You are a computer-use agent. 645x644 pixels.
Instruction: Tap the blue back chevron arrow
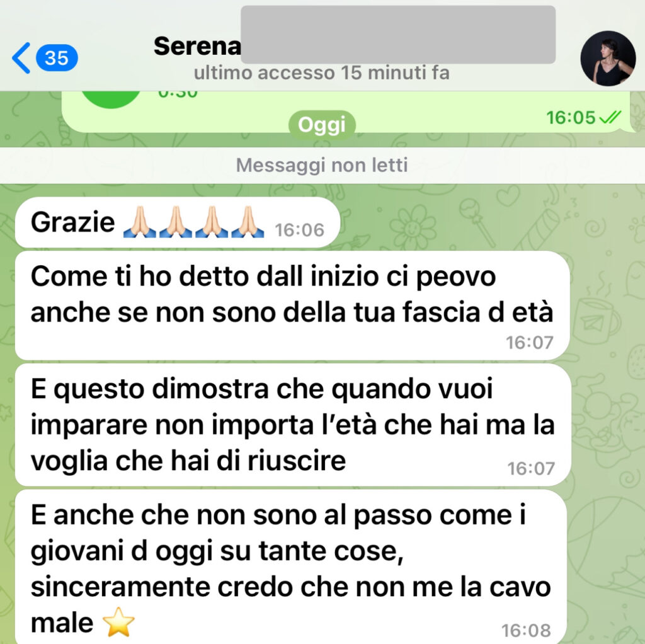(21, 58)
